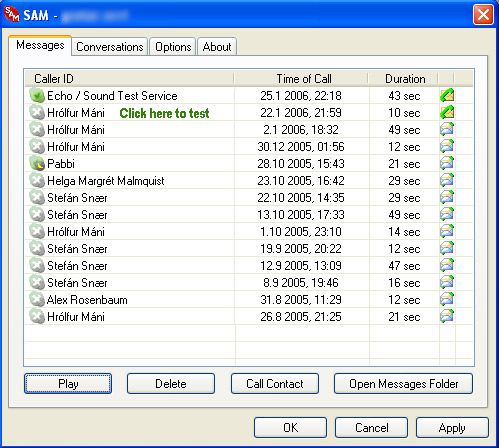The image size is (499, 448).
Task: Click the envelope icon in the Helga Margrét Malmquist row
Action: click(447, 180)
